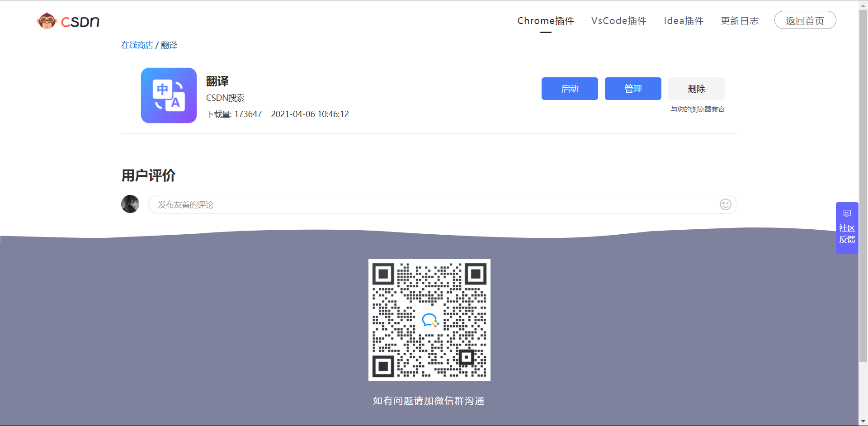The height and width of the screenshot is (426, 868).
Task: Click the 删除 button to remove plugin
Action: (696, 89)
